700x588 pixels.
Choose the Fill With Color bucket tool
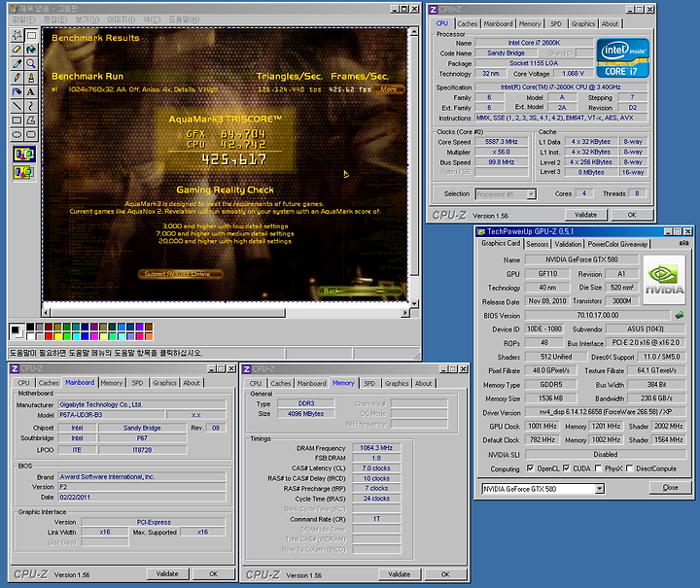[x=31, y=49]
